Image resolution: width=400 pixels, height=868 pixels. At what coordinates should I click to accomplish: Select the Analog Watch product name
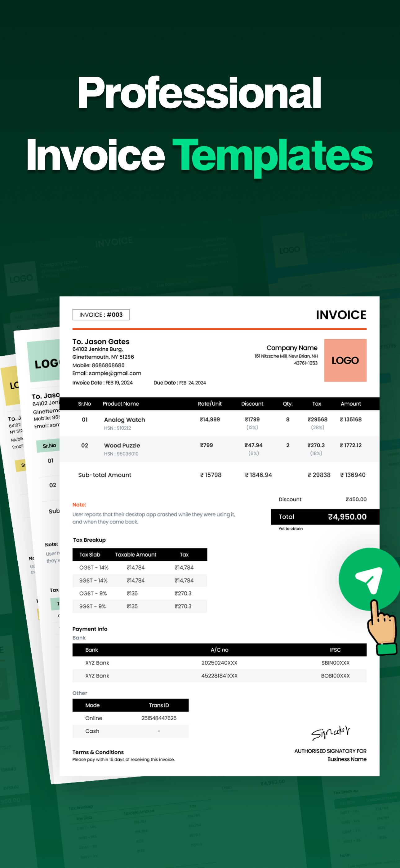pyautogui.click(x=125, y=419)
